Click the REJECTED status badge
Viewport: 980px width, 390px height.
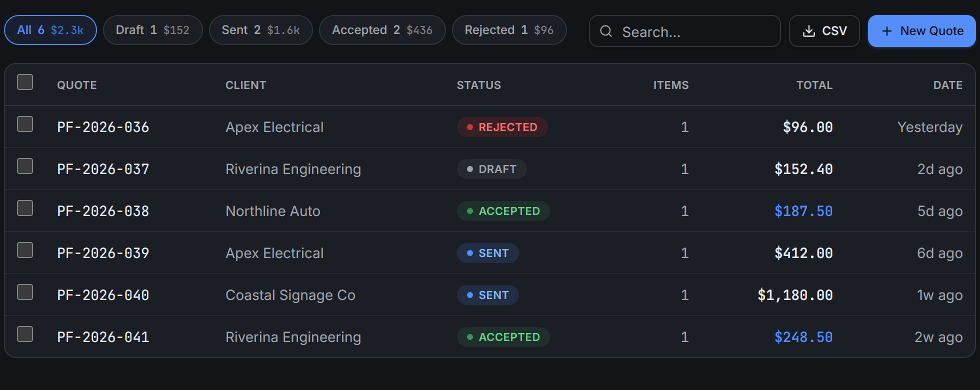coord(502,127)
